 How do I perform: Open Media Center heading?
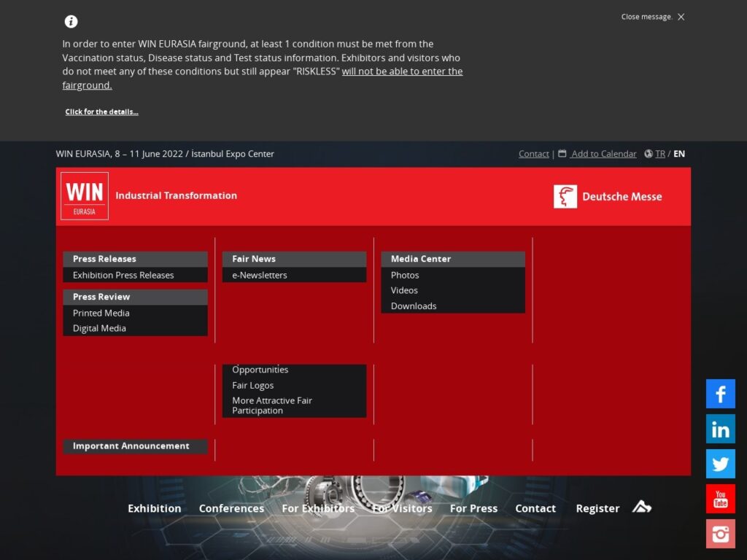coord(453,259)
